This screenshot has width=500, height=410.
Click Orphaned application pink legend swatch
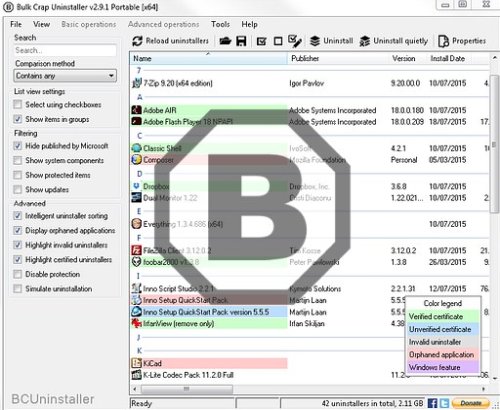point(443,354)
